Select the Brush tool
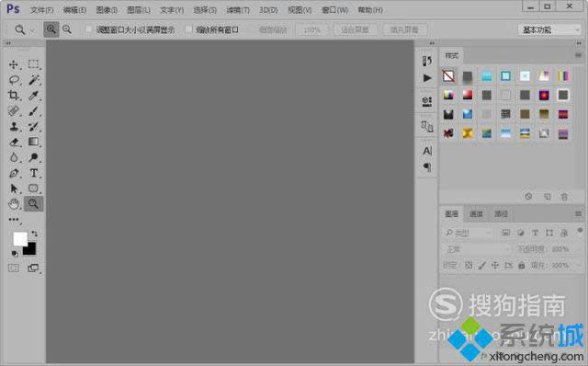 click(x=34, y=110)
